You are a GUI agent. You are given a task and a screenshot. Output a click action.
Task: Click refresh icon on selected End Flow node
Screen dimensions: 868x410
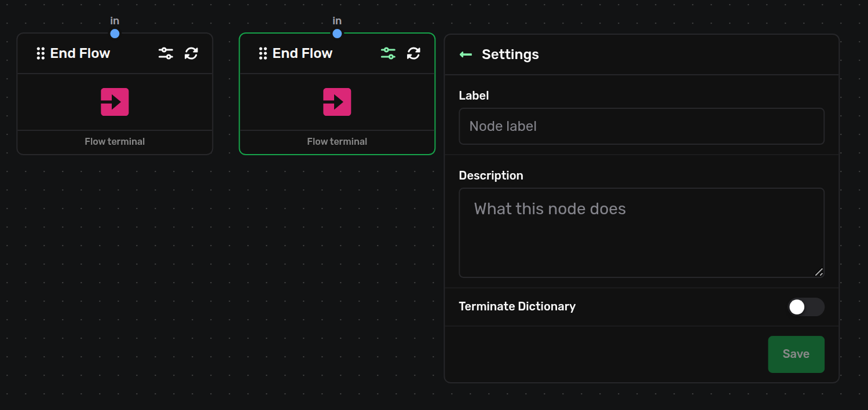coord(413,53)
